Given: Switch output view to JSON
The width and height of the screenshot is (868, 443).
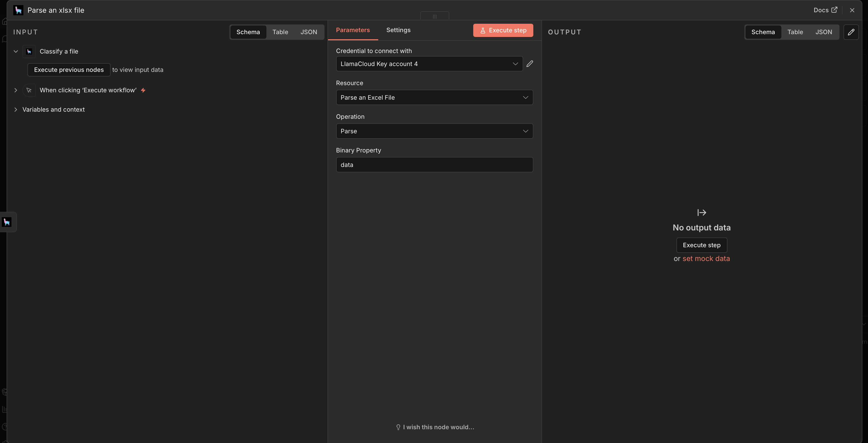Looking at the screenshot, I should point(823,32).
